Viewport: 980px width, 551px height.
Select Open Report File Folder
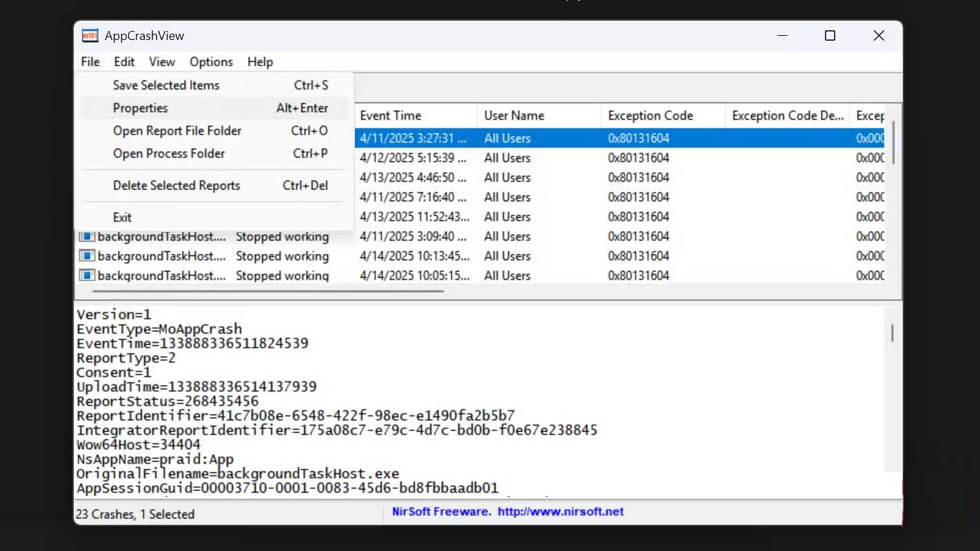pos(177,131)
